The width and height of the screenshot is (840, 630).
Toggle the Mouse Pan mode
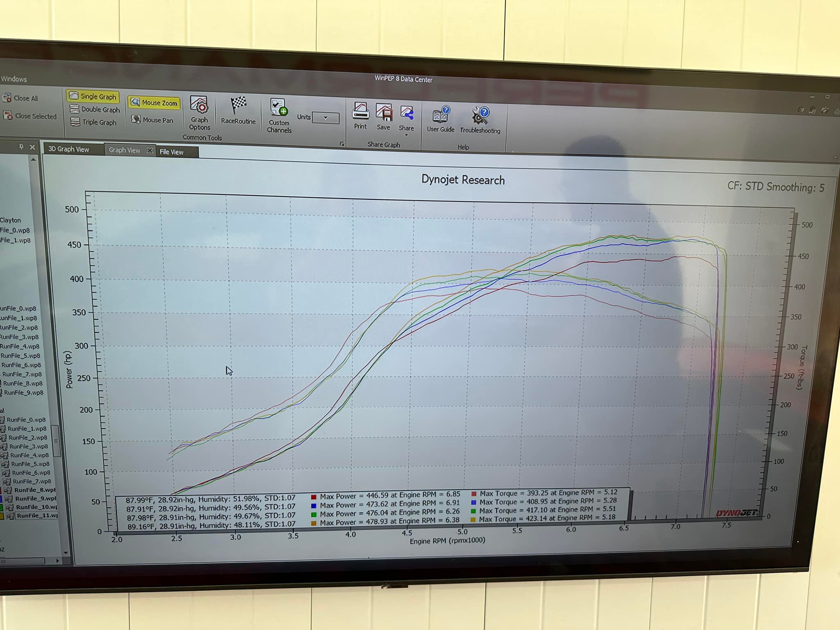[x=152, y=120]
